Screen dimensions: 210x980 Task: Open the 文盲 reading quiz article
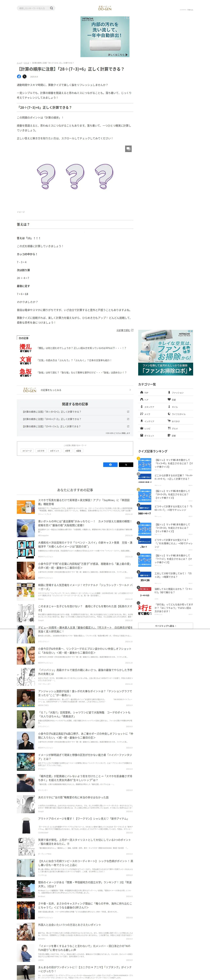[75, 360]
